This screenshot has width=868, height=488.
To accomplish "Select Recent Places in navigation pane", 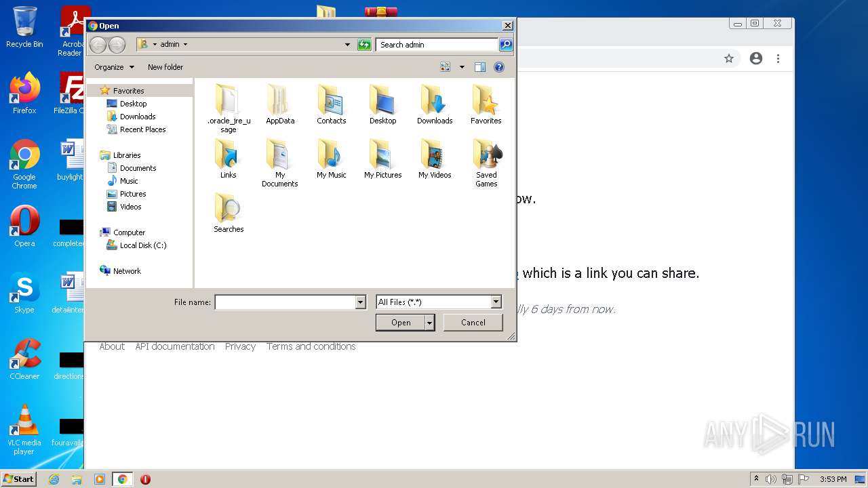I will tap(142, 129).
